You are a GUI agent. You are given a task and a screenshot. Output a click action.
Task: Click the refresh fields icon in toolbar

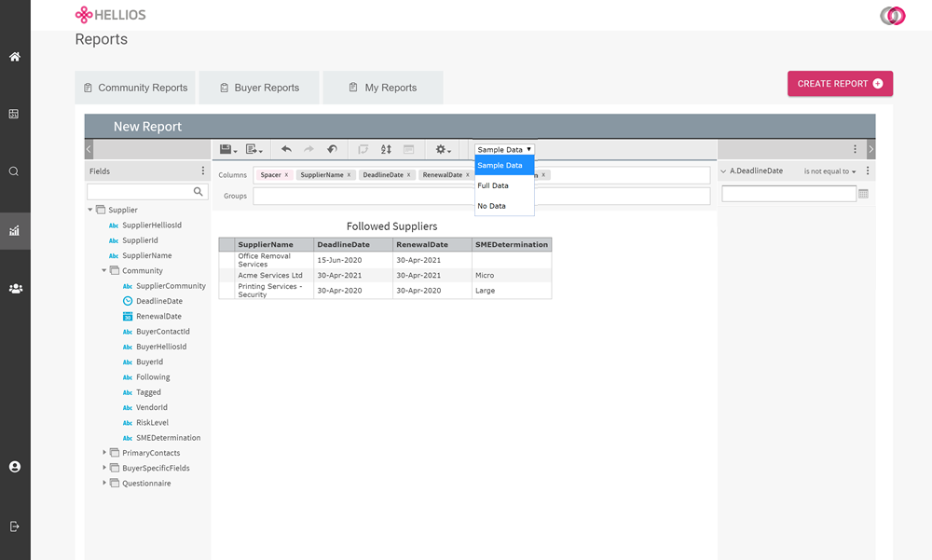point(363,149)
